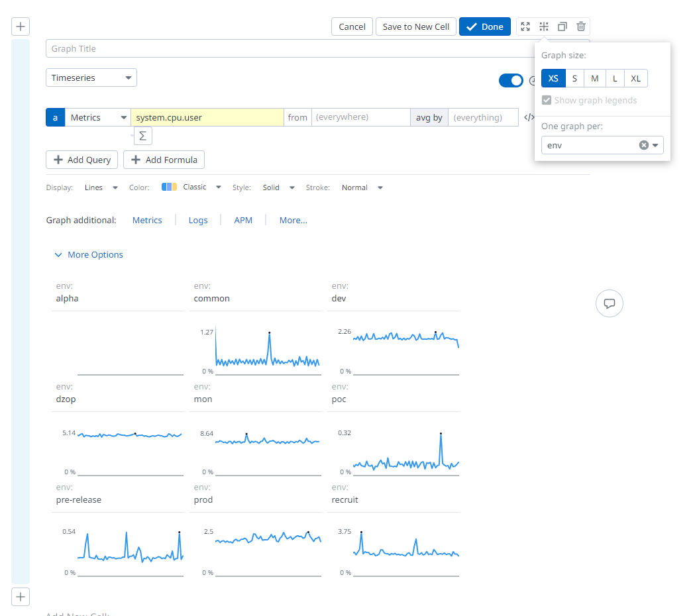693x616 pixels.
Task: Open the Metrics source dropdown
Action: coord(97,117)
